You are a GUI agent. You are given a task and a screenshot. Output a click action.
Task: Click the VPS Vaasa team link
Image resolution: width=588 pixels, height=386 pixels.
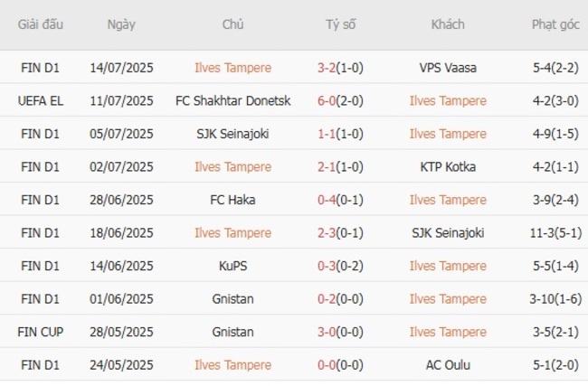[x=447, y=67]
